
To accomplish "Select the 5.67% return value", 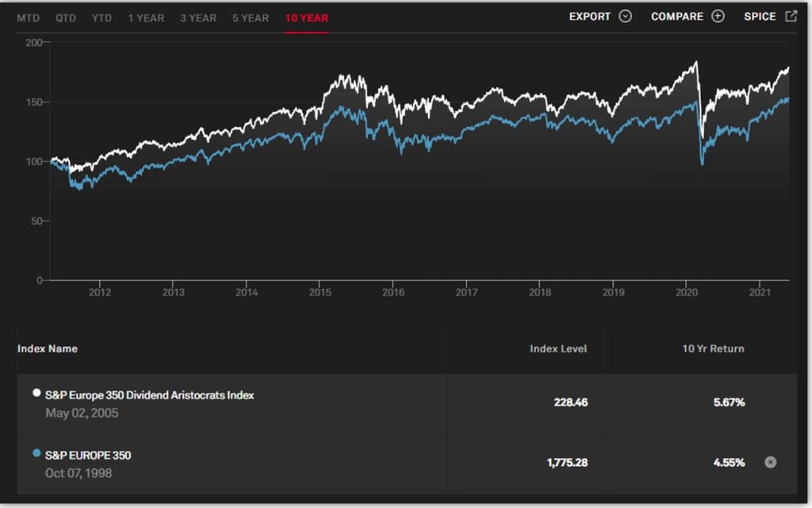I will pyautogui.click(x=730, y=402).
